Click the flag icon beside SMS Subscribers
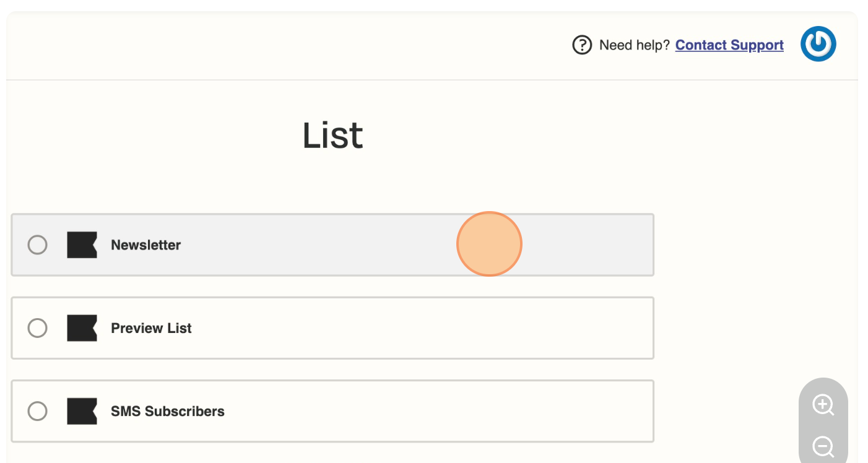 [x=82, y=411]
